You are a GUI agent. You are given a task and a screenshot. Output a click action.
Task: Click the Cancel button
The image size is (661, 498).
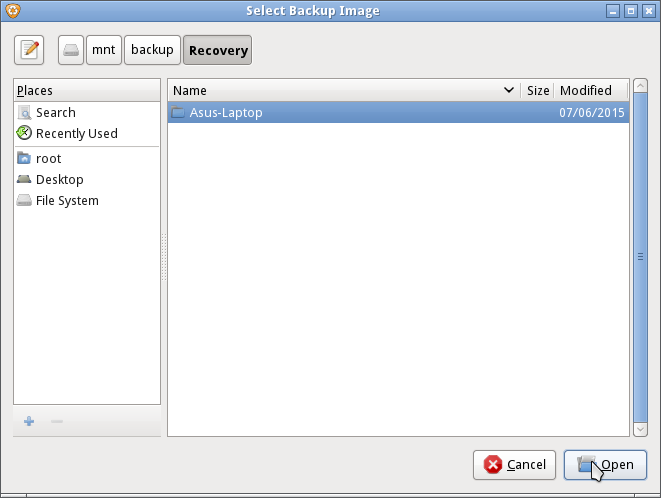click(x=515, y=465)
